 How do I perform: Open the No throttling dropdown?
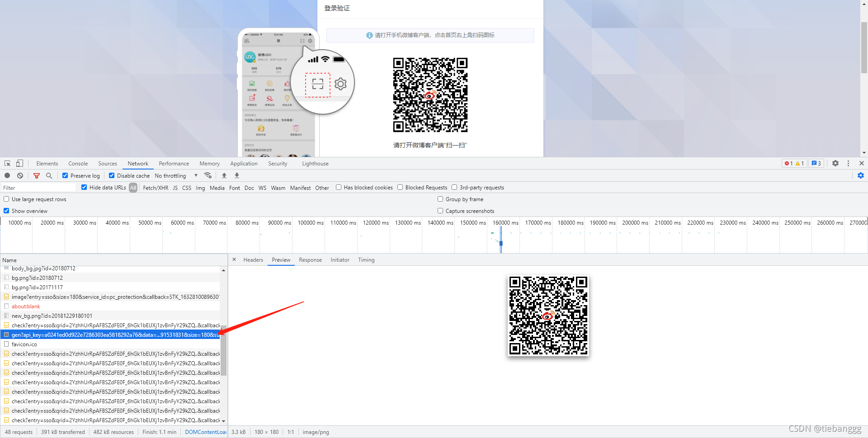coord(176,176)
